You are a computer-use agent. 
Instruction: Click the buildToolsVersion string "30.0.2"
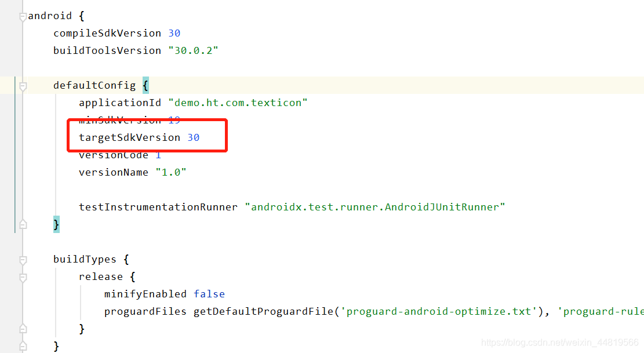(x=193, y=50)
